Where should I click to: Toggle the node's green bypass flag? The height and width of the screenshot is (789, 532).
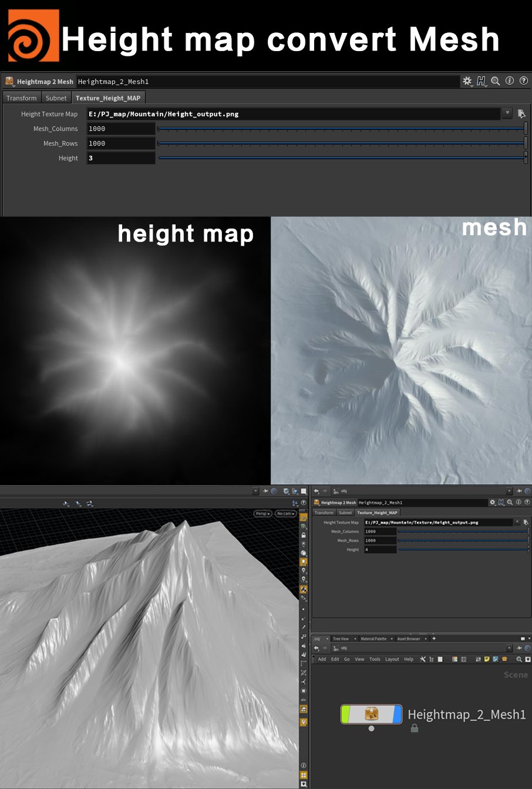click(x=346, y=714)
